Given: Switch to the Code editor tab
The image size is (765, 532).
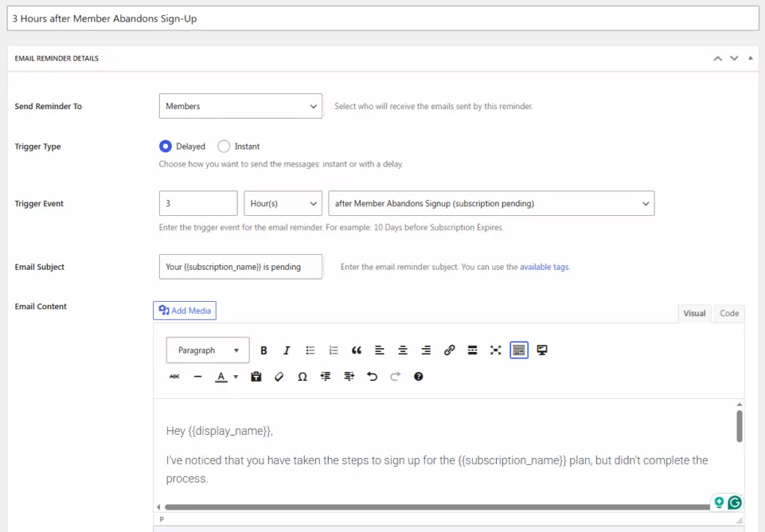Looking at the screenshot, I should (x=729, y=313).
